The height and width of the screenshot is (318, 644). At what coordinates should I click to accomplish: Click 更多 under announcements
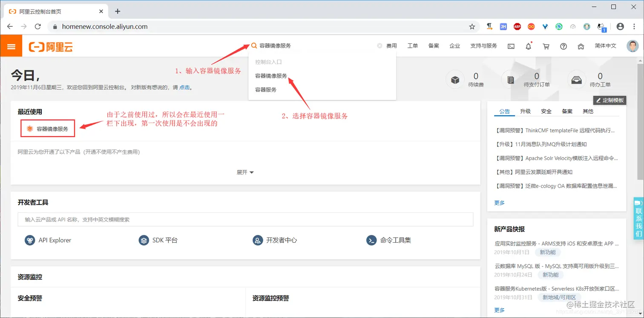tap(500, 203)
